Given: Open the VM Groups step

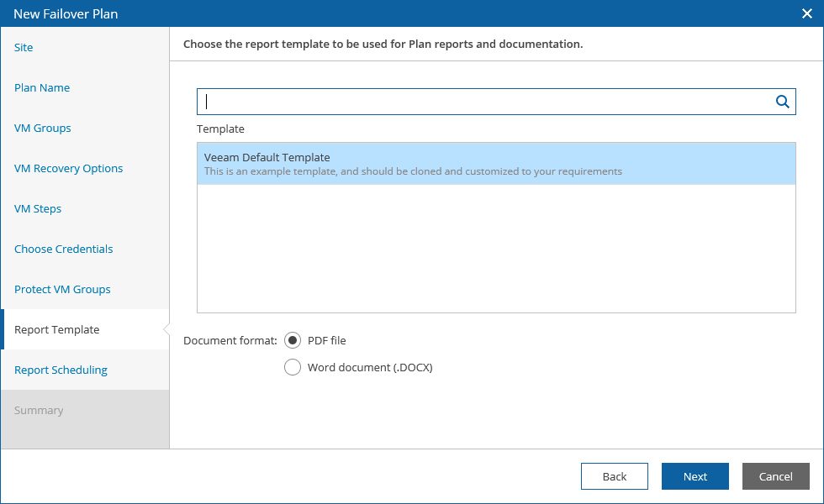Looking at the screenshot, I should tap(43, 128).
